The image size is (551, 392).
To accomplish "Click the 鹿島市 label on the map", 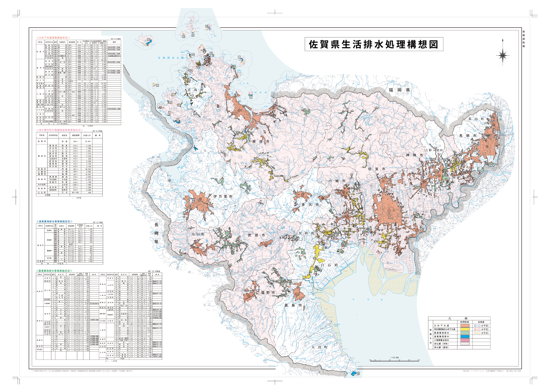I will pos(293,305).
